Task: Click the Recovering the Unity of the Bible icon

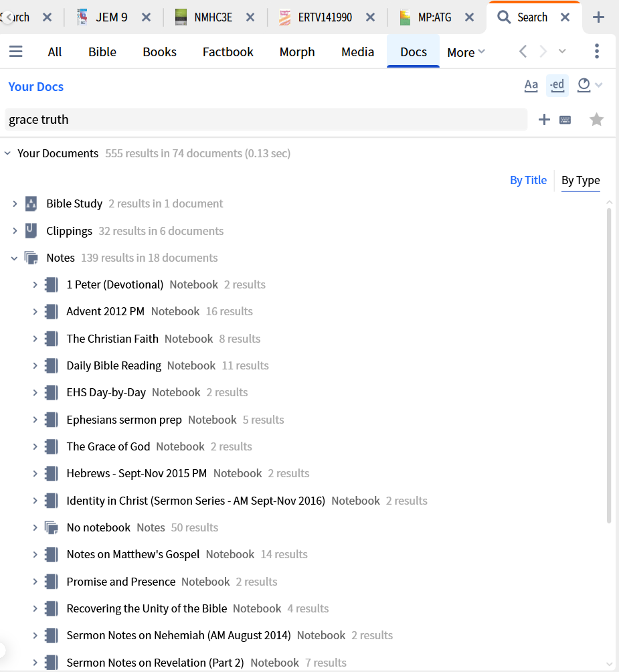Action: 52,608
